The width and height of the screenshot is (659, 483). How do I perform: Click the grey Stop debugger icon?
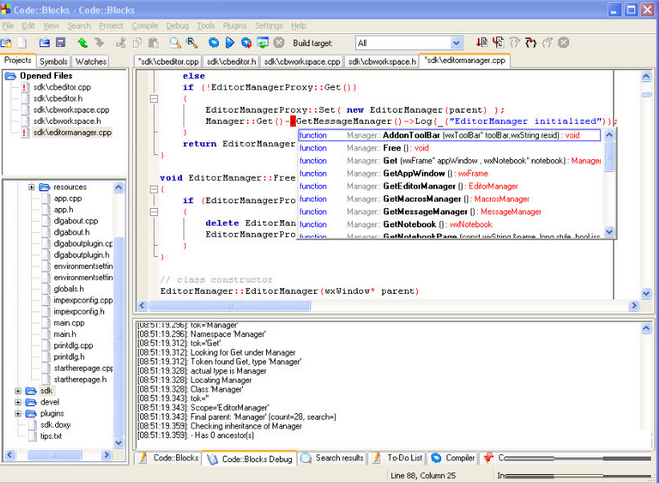click(x=563, y=43)
